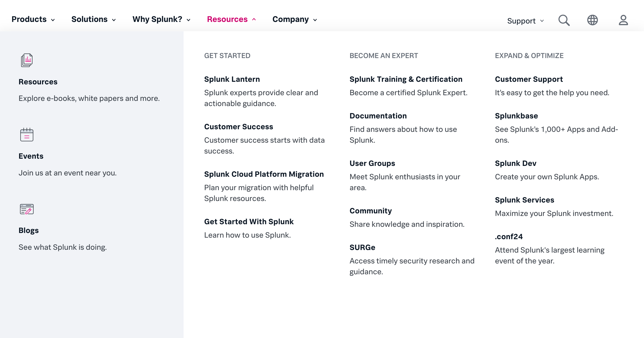Open the Why Splunk? dropdown
The height and width of the screenshot is (338, 644).
point(161,19)
